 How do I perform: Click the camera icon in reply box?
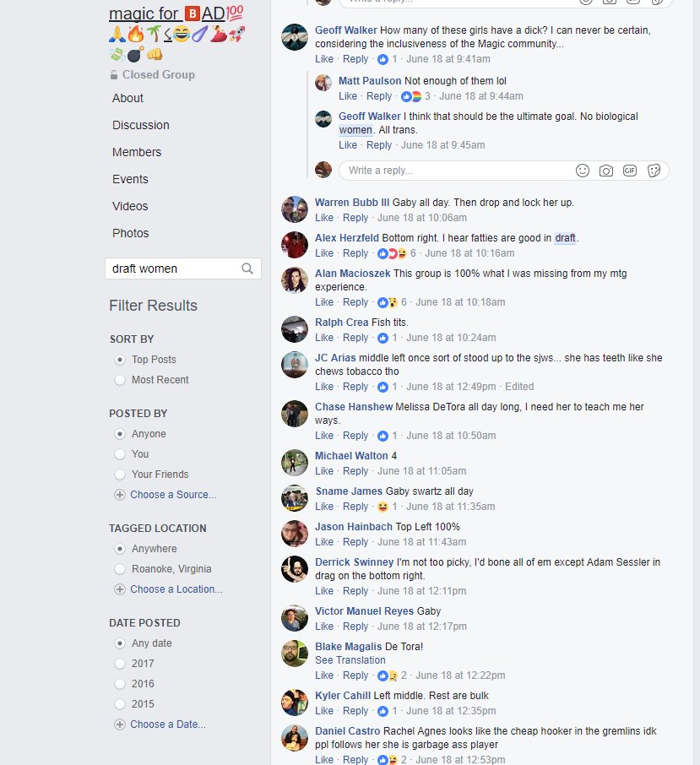pos(606,171)
